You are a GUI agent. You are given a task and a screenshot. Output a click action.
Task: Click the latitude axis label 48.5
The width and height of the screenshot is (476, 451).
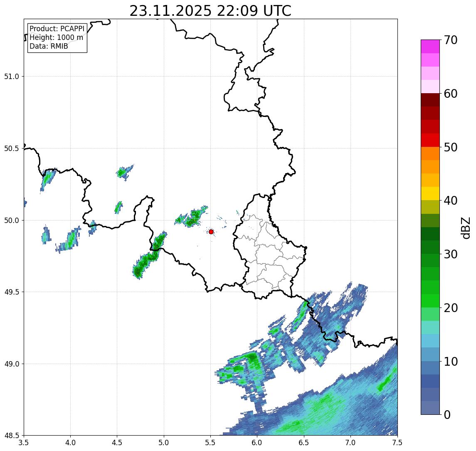point(12,435)
